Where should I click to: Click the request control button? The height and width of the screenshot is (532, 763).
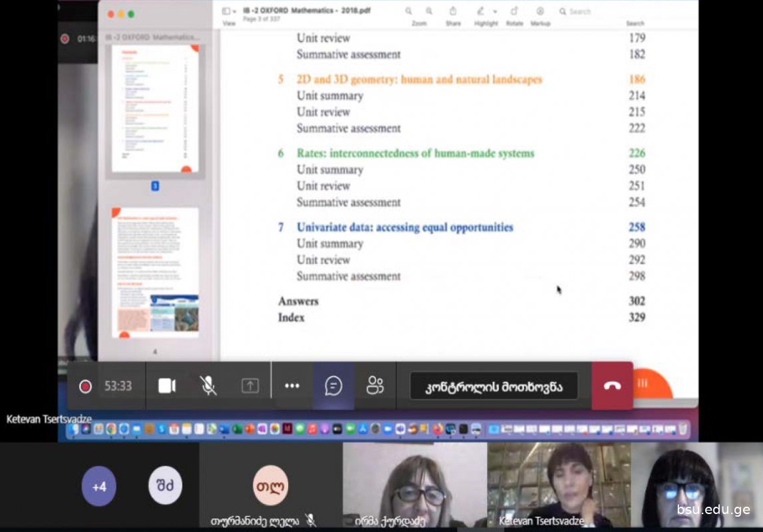[494, 386]
